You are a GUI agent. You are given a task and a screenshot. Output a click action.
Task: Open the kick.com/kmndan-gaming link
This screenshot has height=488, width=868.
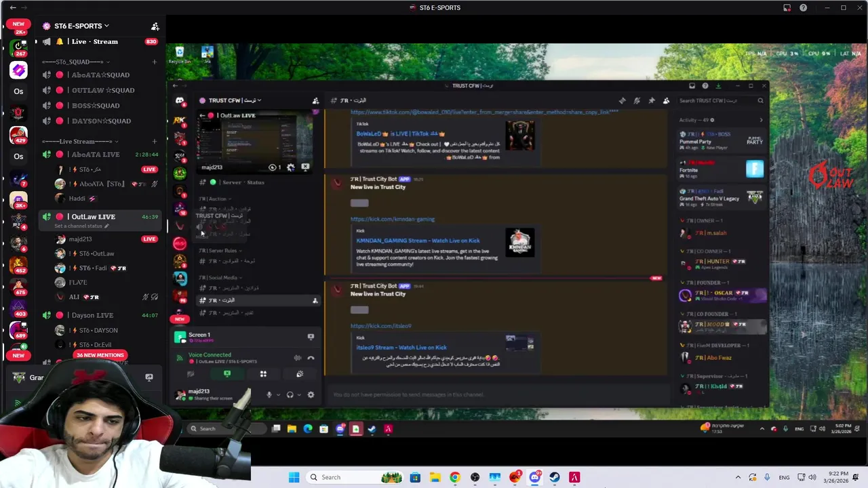point(393,219)
